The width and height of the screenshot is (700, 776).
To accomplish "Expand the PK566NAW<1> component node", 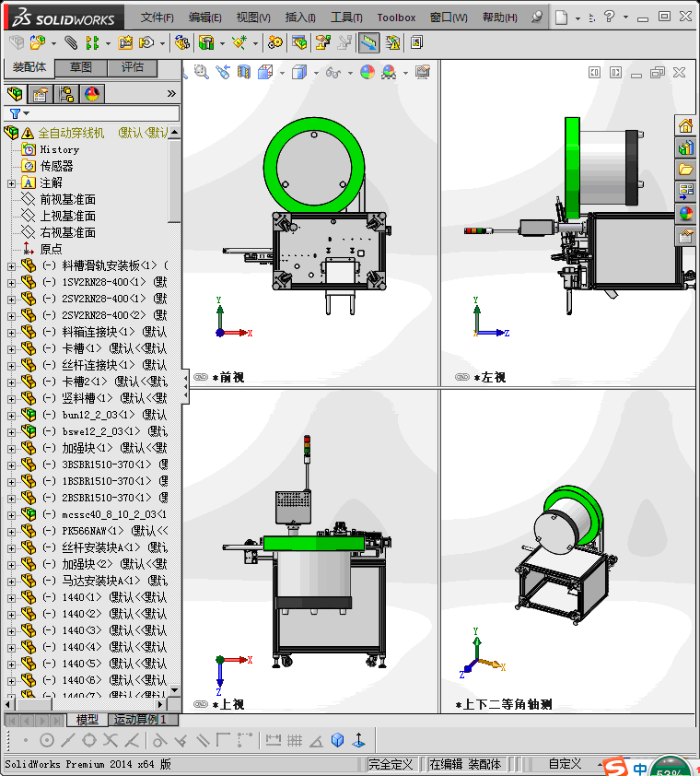I will [x=11, y=532].
